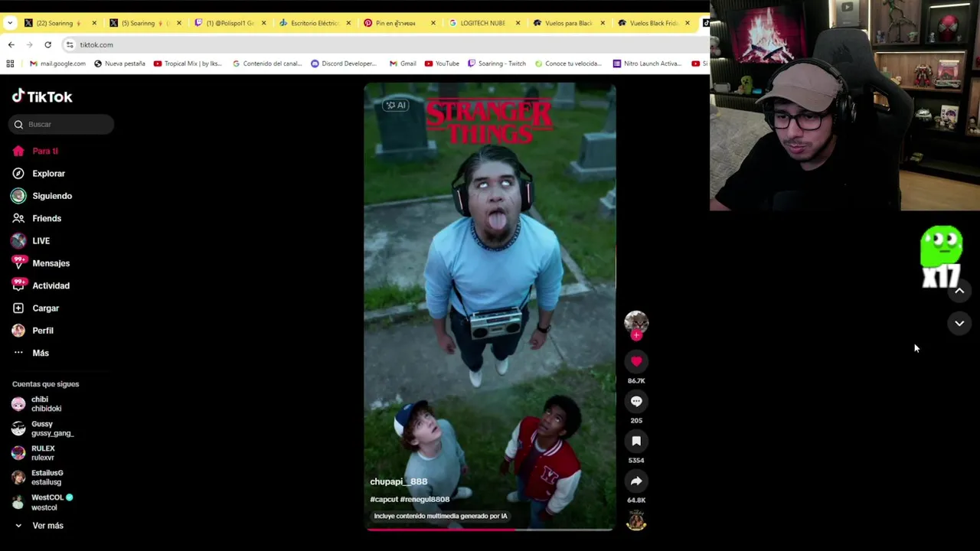Open RULEX rulexvr account
Screen dimensions: 980x551
click(34, 453)
